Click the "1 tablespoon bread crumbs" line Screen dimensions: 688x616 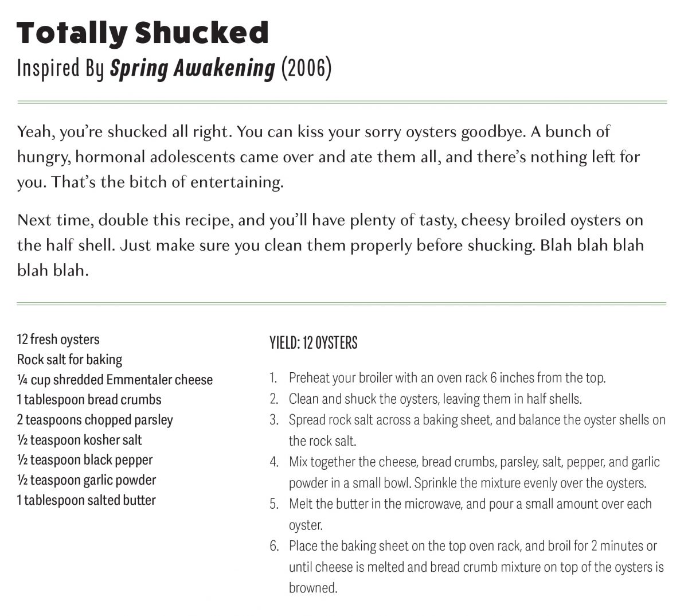click(x=89, y=400)
